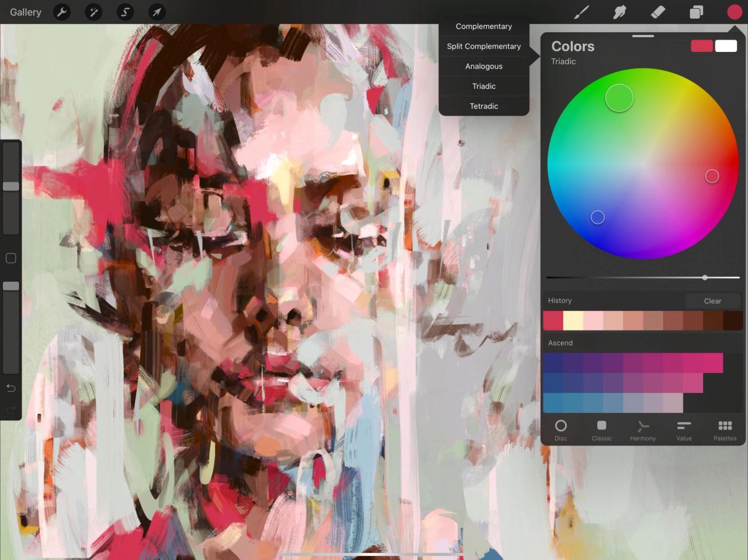Viewport: 748px width, 560px height.
Task: Select the Smudge finger tool
Action: click(x=619, y=12)
